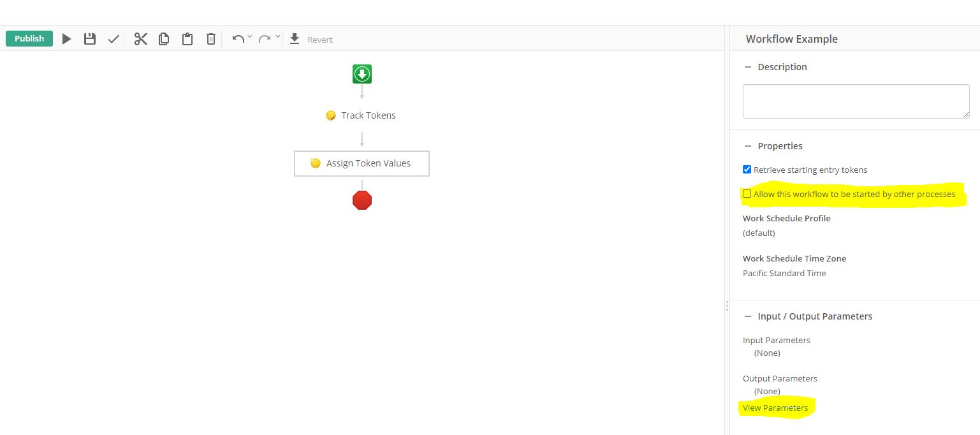Select the green workflow start node
The width and height of the screenshot is (980, 435).
pyautogui.click(x=362, y=74)
